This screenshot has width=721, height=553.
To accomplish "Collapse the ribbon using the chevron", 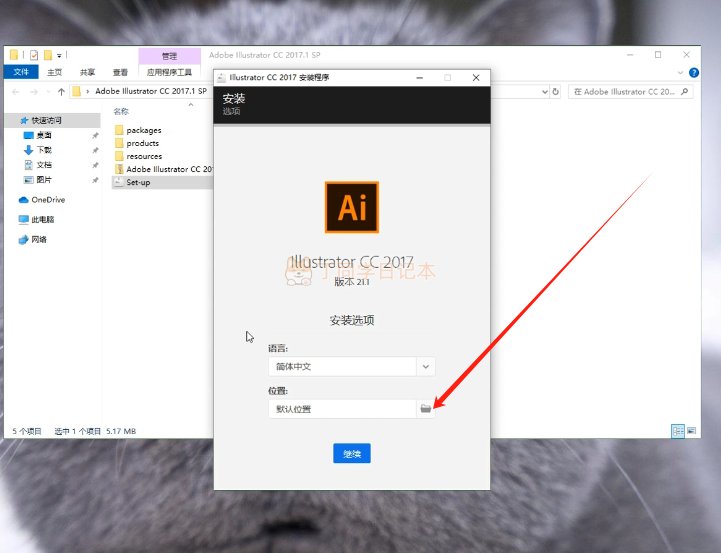I will click(680, 73).
